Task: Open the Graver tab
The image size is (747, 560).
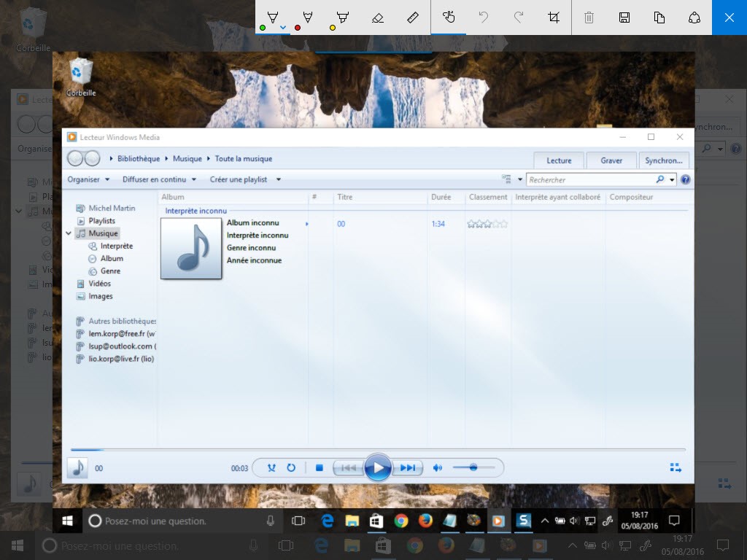Action: [611, 160]
